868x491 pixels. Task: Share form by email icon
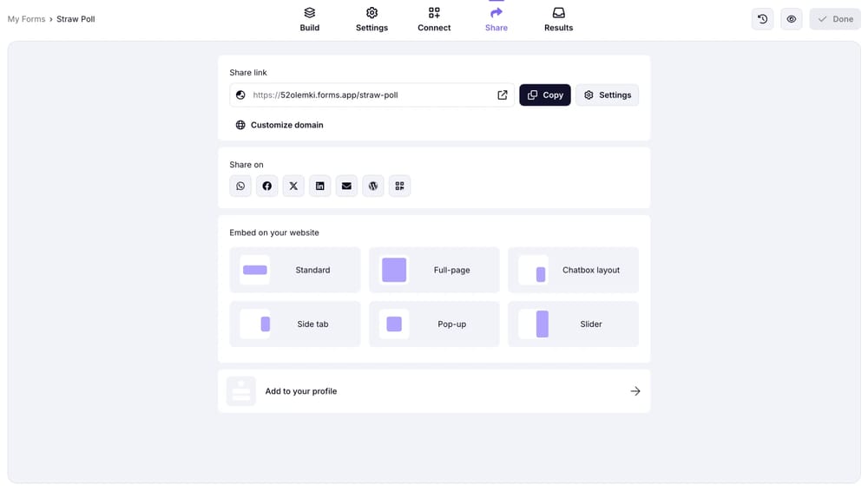(x=346, y=186)
